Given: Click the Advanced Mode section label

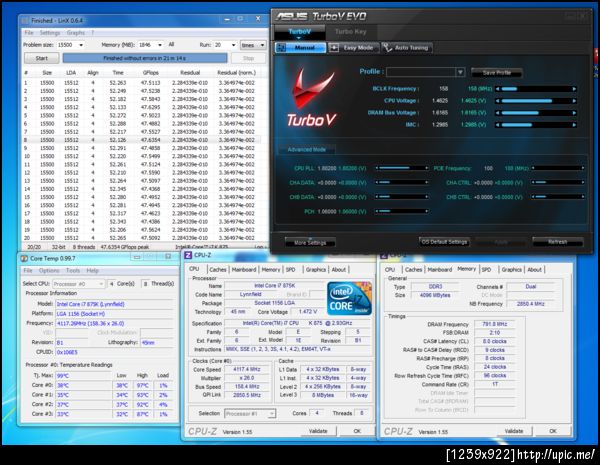Looking at the screenshot, I should coord(307,150).
